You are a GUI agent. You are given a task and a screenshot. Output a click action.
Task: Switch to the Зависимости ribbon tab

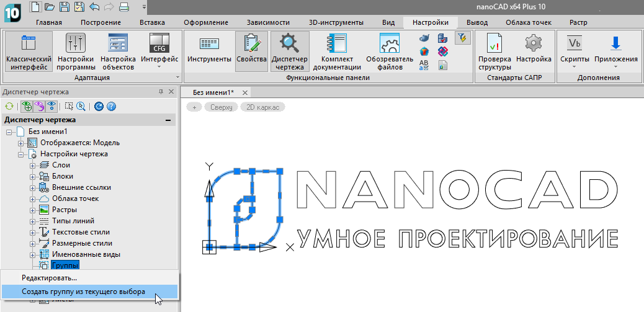[x=268, y=22]
